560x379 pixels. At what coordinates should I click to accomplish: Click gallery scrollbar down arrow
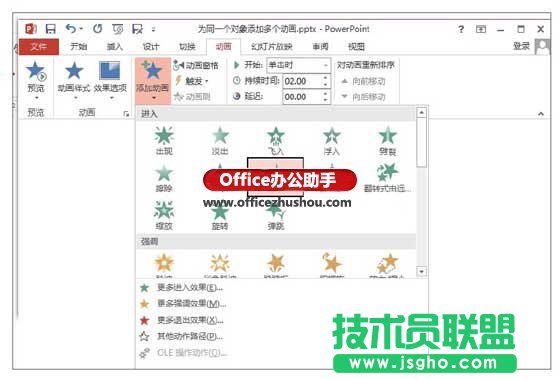pos(422,271)
